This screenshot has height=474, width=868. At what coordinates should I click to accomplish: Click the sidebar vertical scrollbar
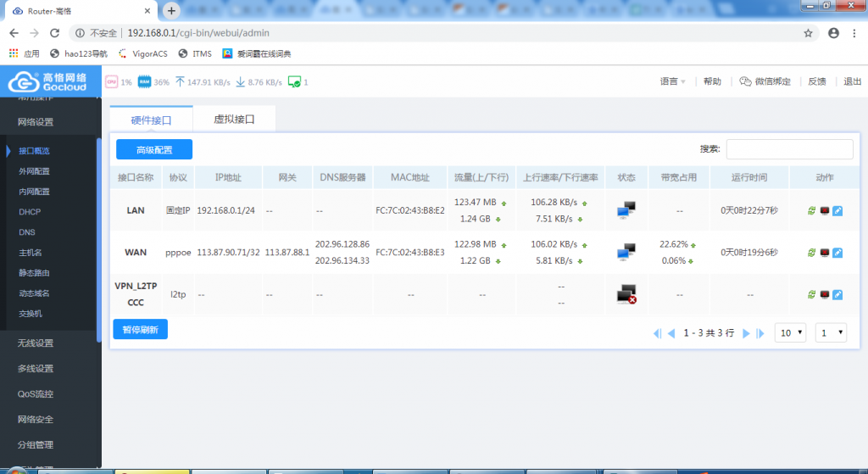pyautogui.click(x=98, y=240)
